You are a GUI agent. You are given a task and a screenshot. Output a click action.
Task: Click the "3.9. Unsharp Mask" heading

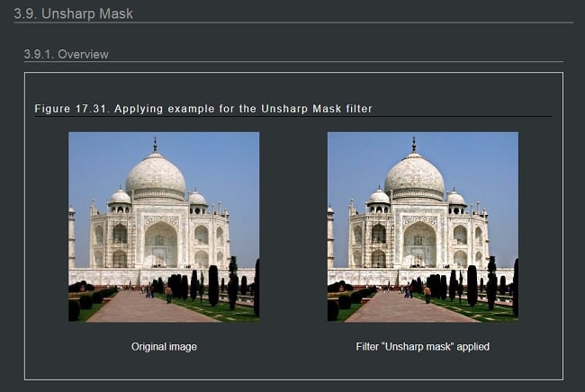74,13
